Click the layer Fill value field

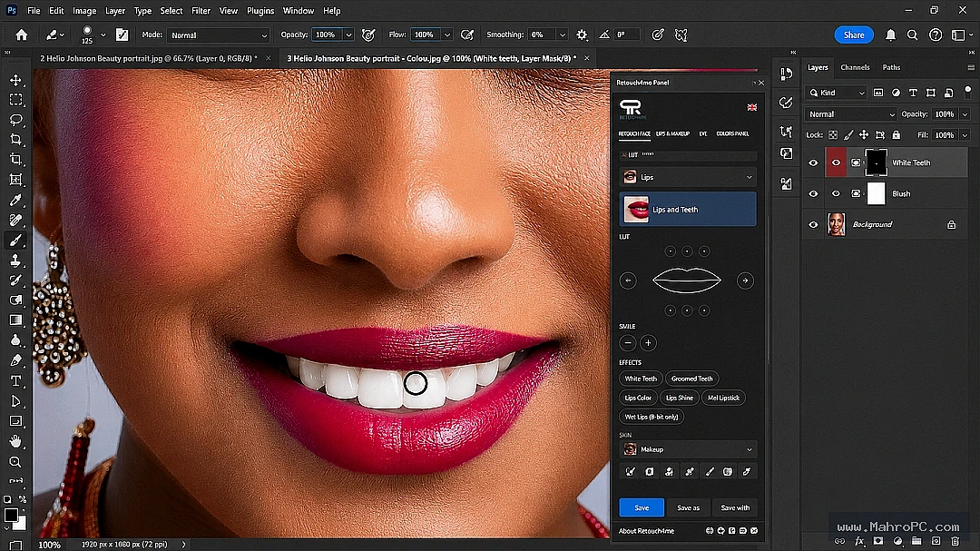coord(945,135)
